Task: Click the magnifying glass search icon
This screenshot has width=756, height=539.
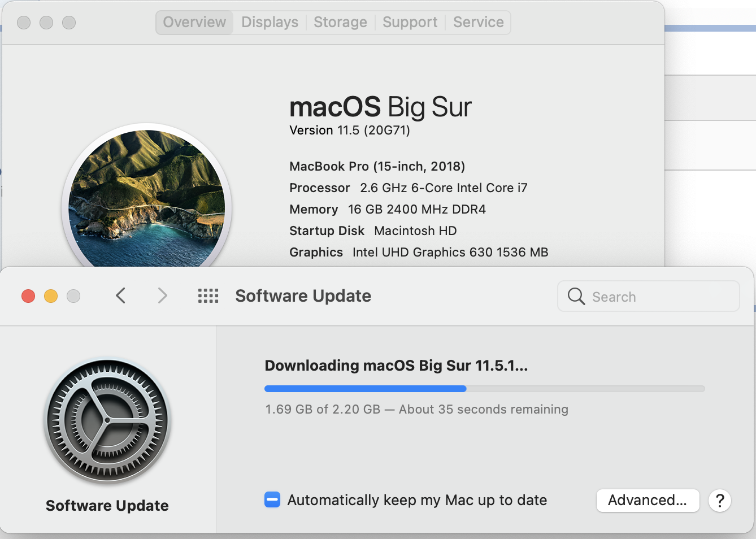Action: 576,296
